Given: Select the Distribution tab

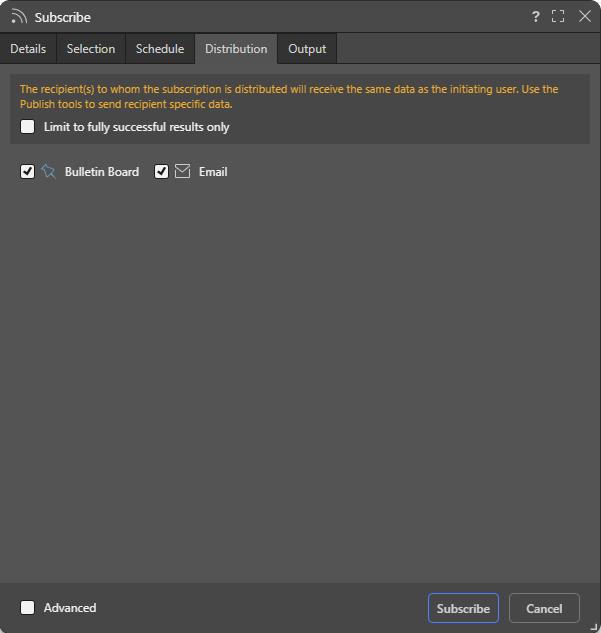Looking at the screenshot, I should click(236, 49).
